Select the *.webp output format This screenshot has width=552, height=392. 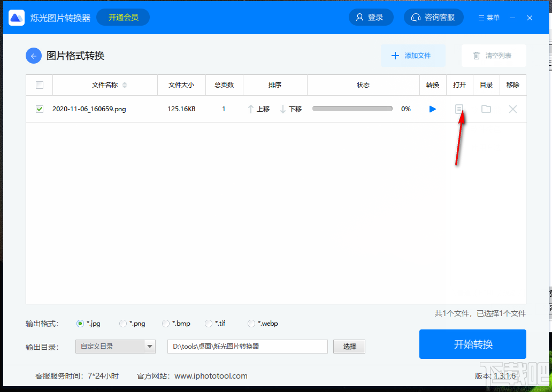[x=251, y=323]
